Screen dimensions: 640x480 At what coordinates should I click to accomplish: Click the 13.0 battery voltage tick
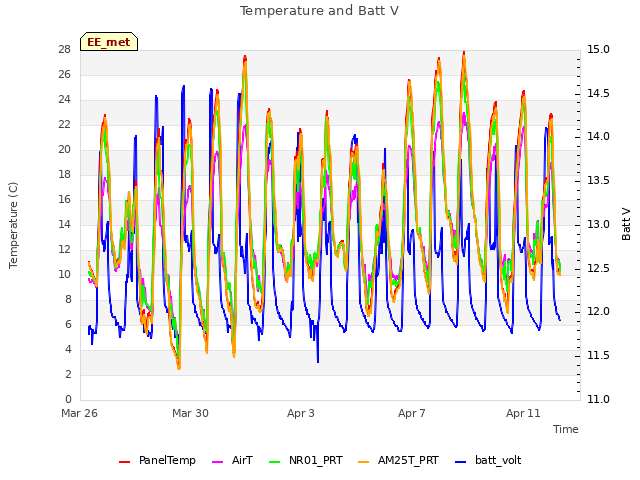point(598,224)
